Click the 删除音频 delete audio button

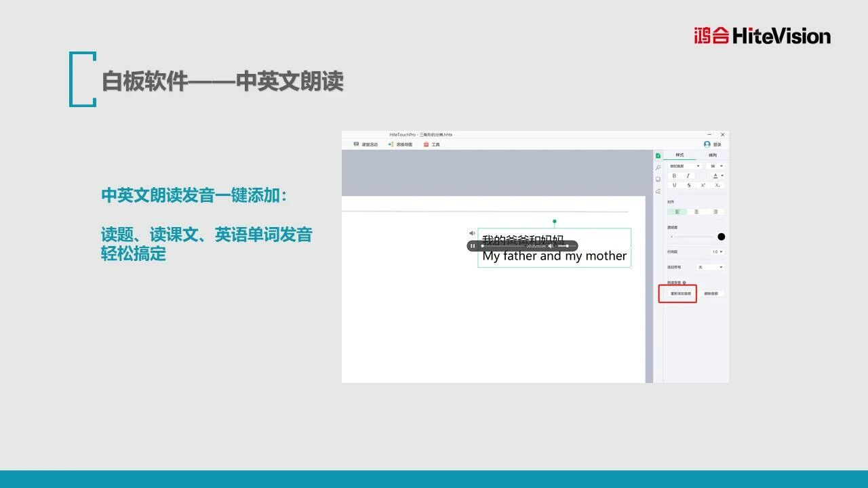(712, 293)
